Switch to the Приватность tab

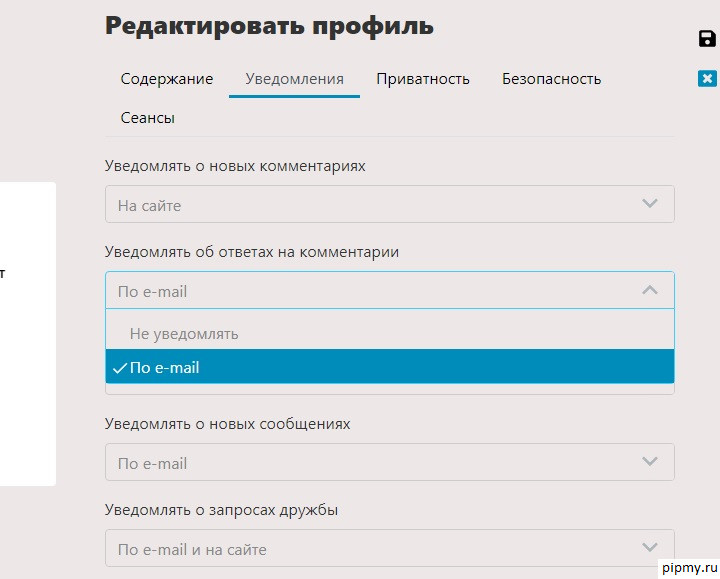[x=423, y=79]
